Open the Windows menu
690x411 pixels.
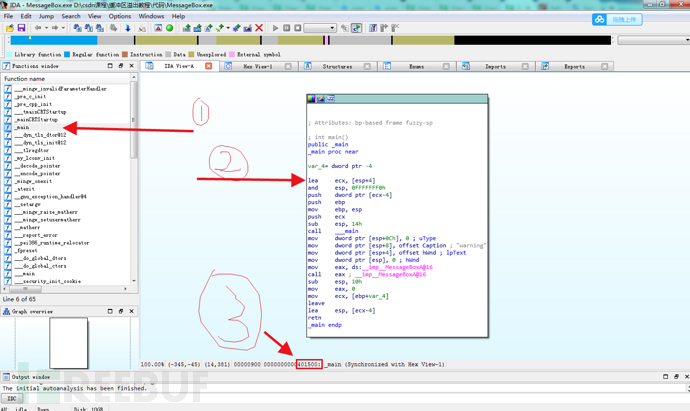click(151, 16)
